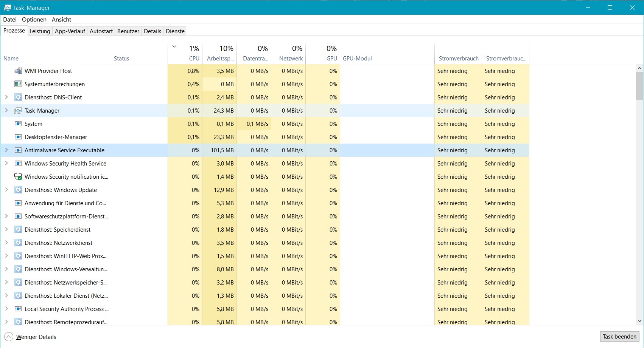Click the WMI Provider Host process icon

point(18,71)
